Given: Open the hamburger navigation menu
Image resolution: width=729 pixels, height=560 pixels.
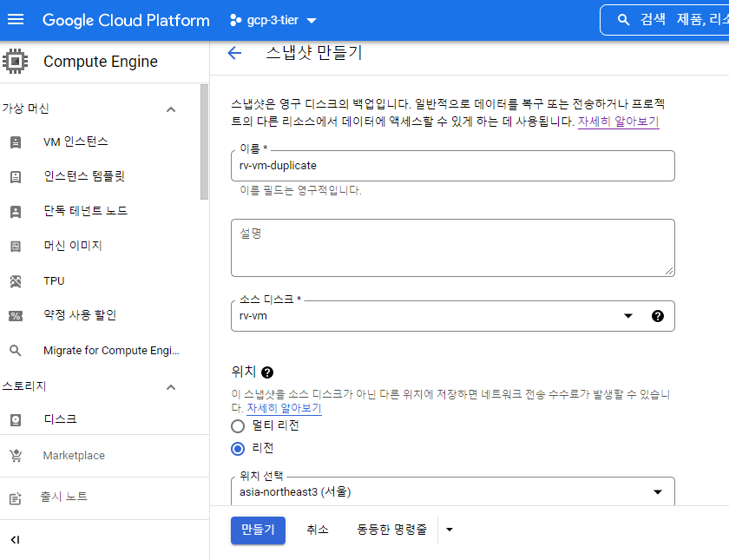Looking at the screenshot, I should coord(16,19).
